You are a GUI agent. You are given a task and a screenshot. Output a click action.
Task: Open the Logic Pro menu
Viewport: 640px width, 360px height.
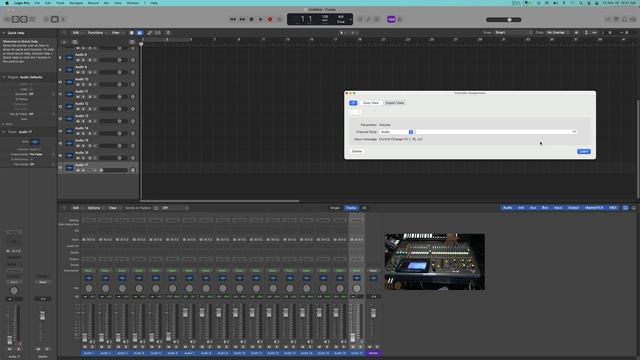(22, 3)
